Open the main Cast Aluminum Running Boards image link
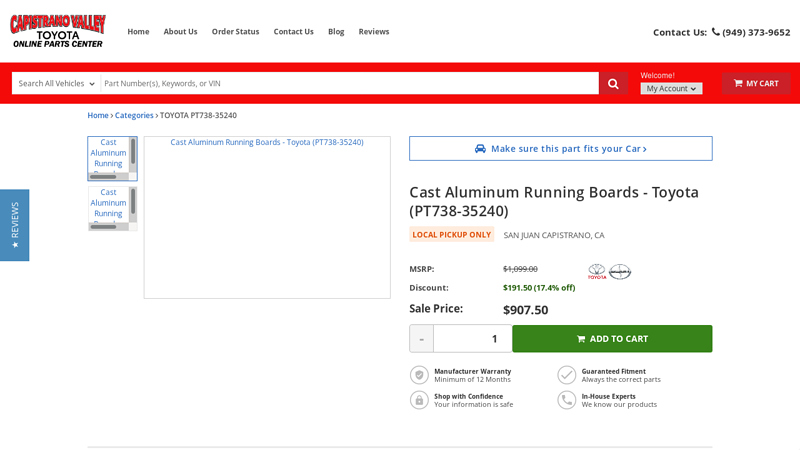This screenshot has height=450, width=800. (267, 142)
